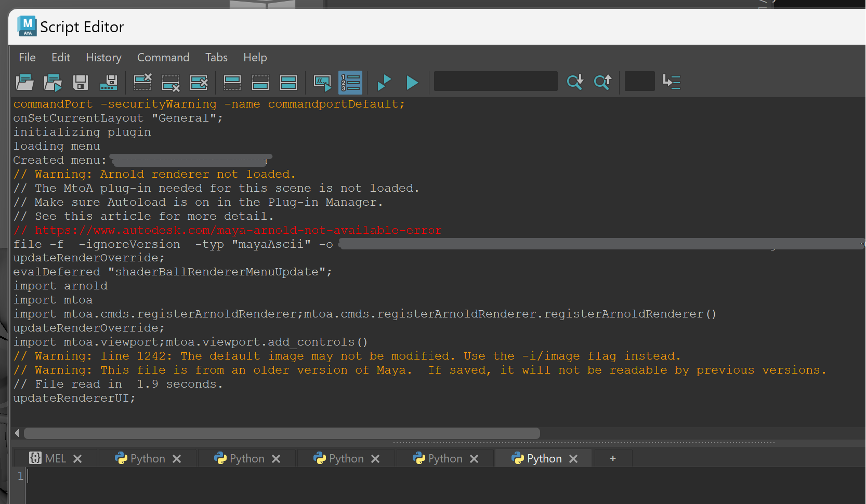Screen dimensions: 866x504
Task: Click the 'Warning: line 1242' message line
Action: click(x=347, y=356)
